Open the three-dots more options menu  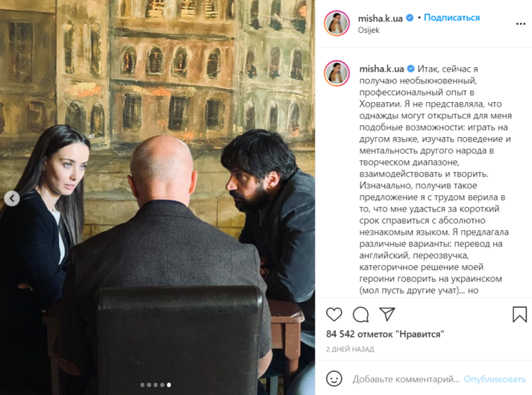coord(521,24)
